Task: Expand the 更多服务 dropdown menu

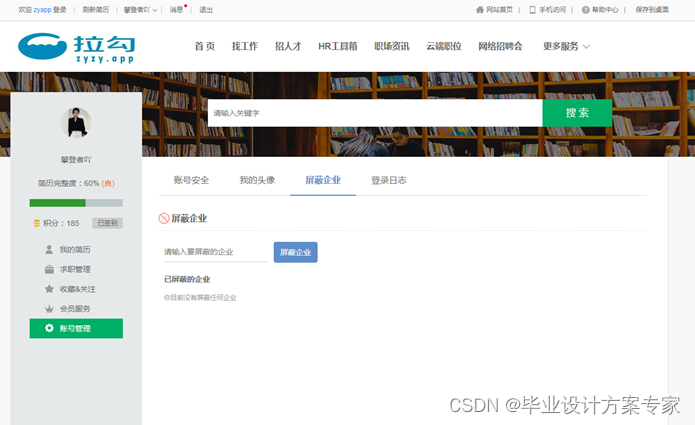Action: pyautogui.click(x=566, y=46)
